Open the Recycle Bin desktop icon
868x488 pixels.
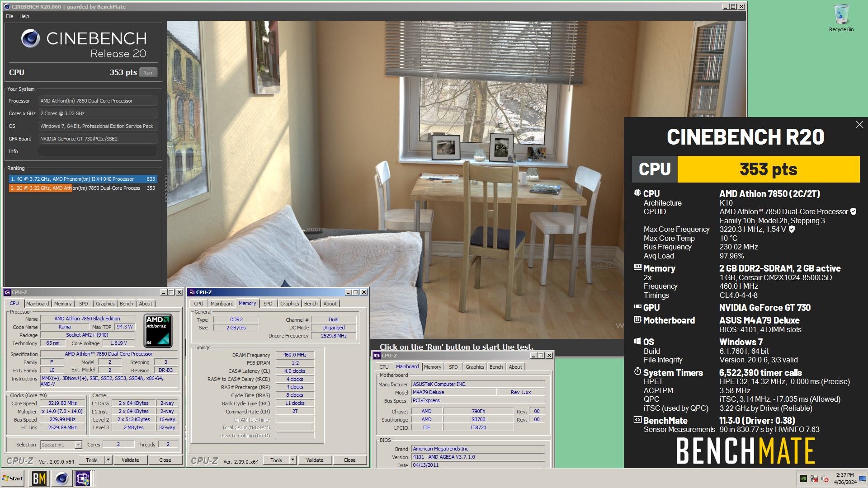click(x=841, y=18)
